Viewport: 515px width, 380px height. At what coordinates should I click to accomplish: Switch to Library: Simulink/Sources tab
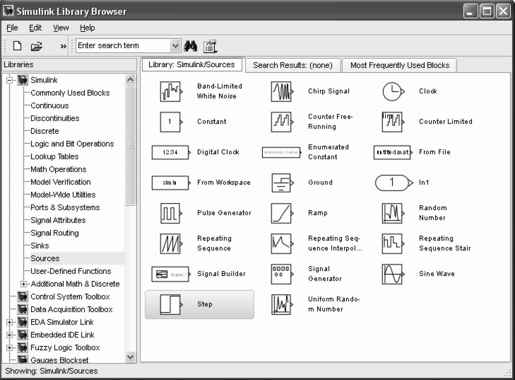point(192,65)
